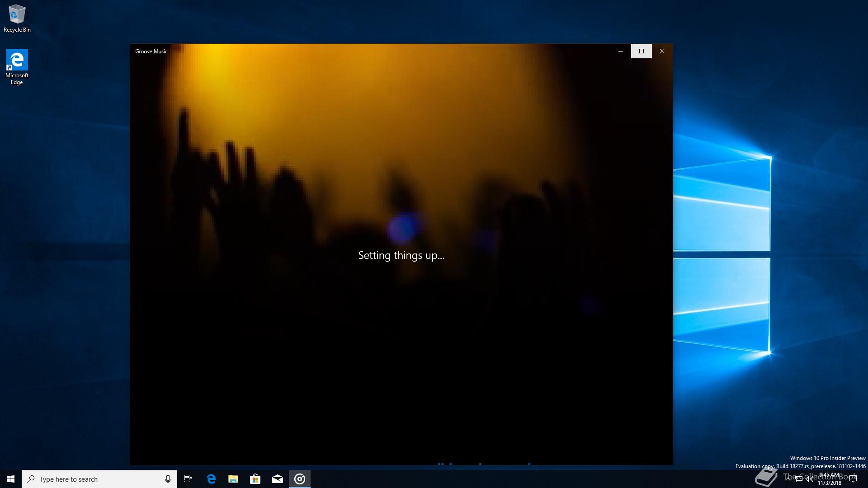Show hidden system tray icons
The height and width of the screenshot is (488, 868).
click(788, 479)
